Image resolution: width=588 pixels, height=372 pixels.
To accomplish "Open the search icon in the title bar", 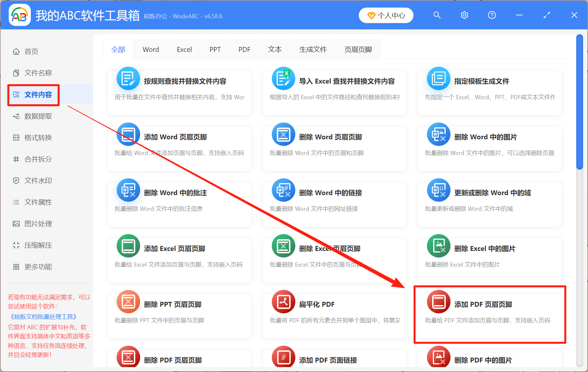I will pyautogui.click(x=437, y=15).
